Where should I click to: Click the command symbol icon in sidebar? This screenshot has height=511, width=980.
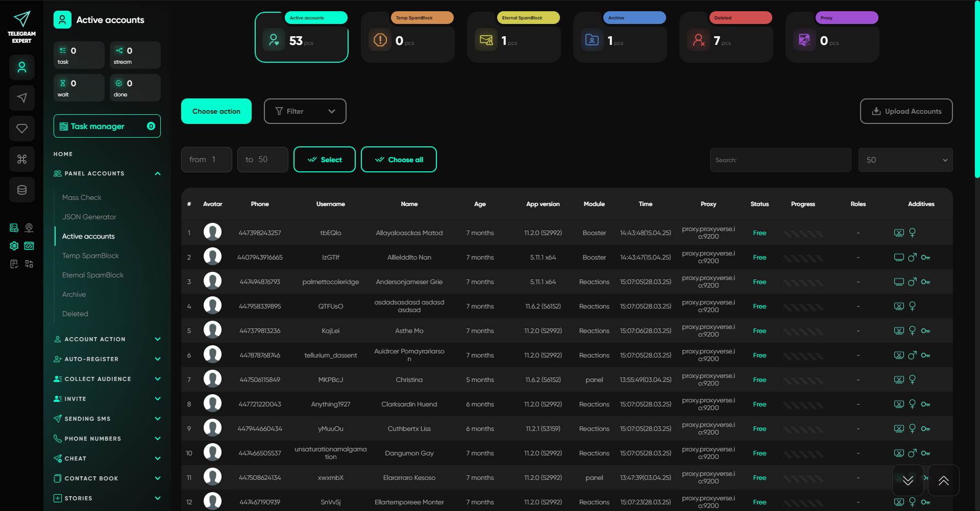pos(22,159)
